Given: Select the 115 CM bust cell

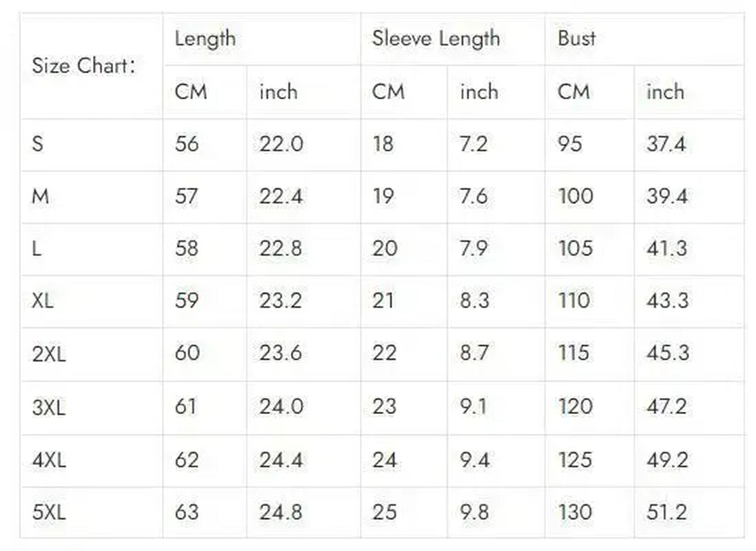Looking at the screenshot, I should pyautogui.click(x=574, y=353).
